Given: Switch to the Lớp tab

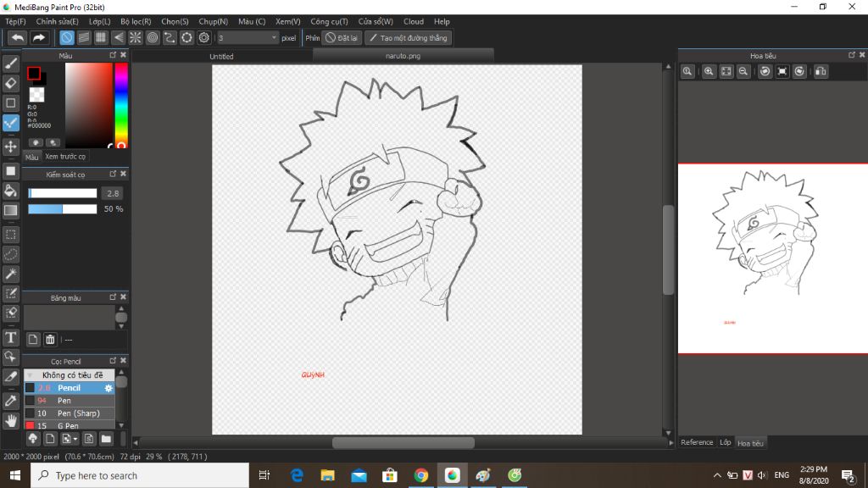Looking at the screenshot, I should pos(726,442).
